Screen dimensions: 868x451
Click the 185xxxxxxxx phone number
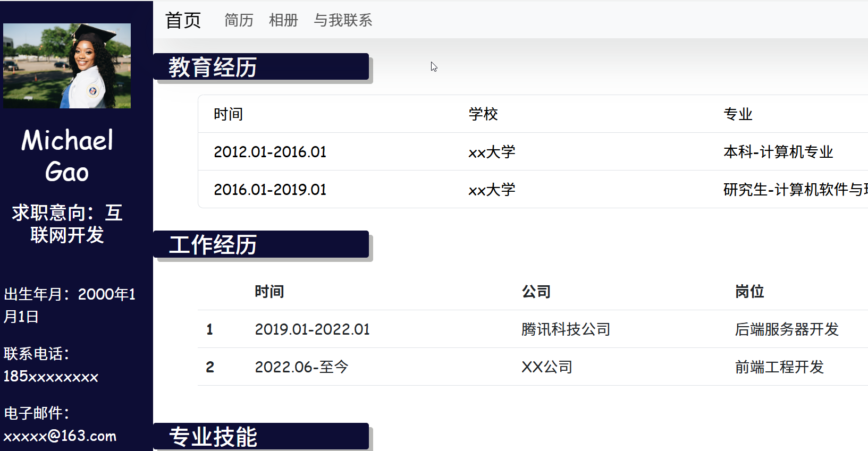click(51, 377)
